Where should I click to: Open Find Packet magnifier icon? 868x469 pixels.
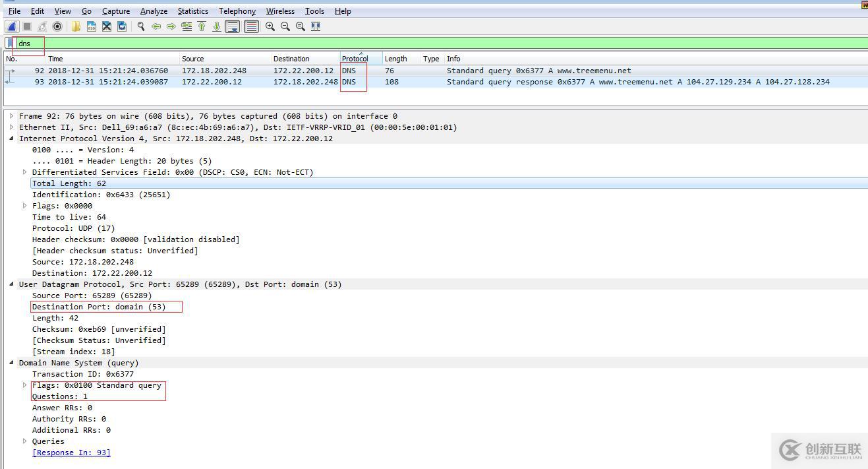(x=141, y=26)
